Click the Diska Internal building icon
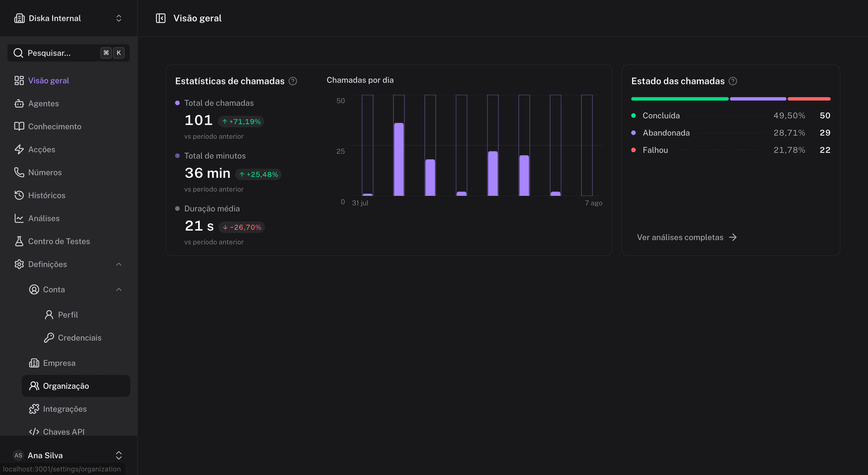The height and width of the screenshot is (475, 868). (x=19, y=18)
